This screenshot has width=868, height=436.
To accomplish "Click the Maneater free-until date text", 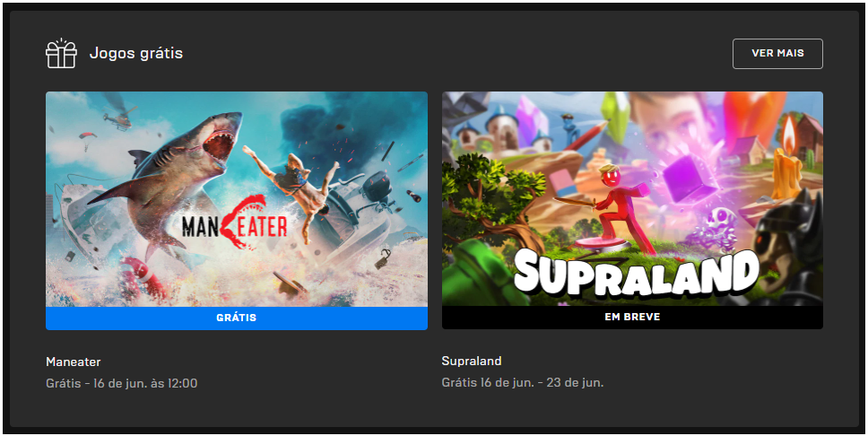I will 122,383.
